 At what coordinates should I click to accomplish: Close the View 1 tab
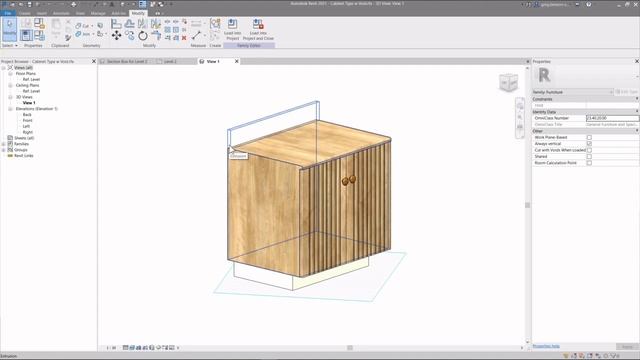(x=236, y=61)
